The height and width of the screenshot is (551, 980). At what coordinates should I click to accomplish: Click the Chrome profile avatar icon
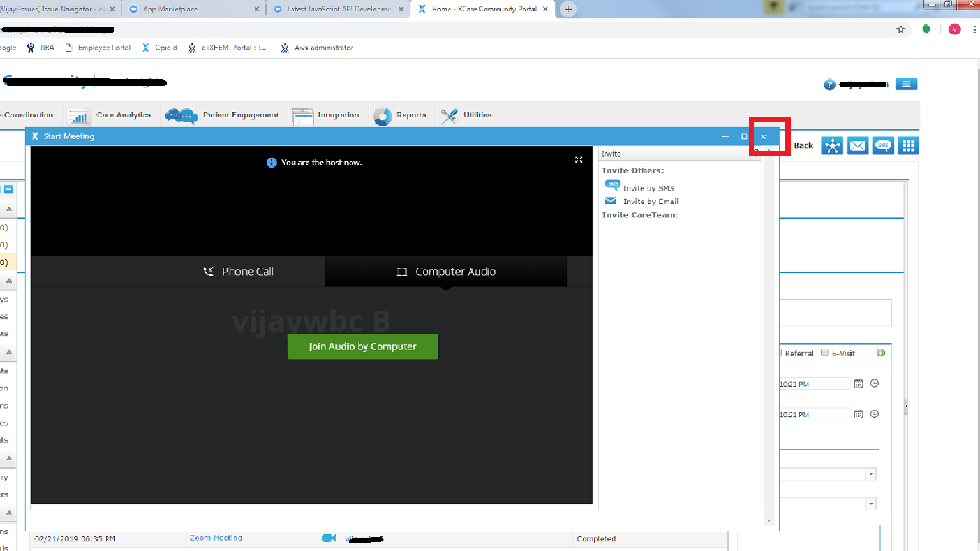pos(954,29)
